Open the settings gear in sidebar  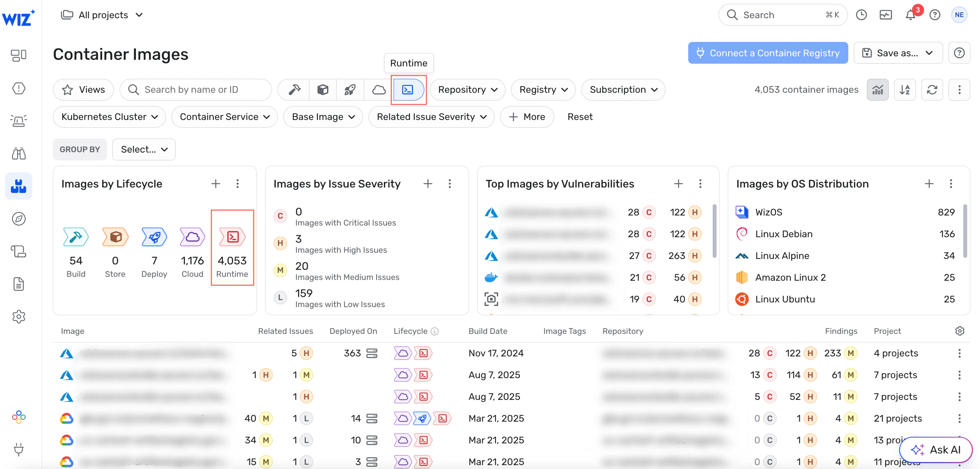pos(19,316)
